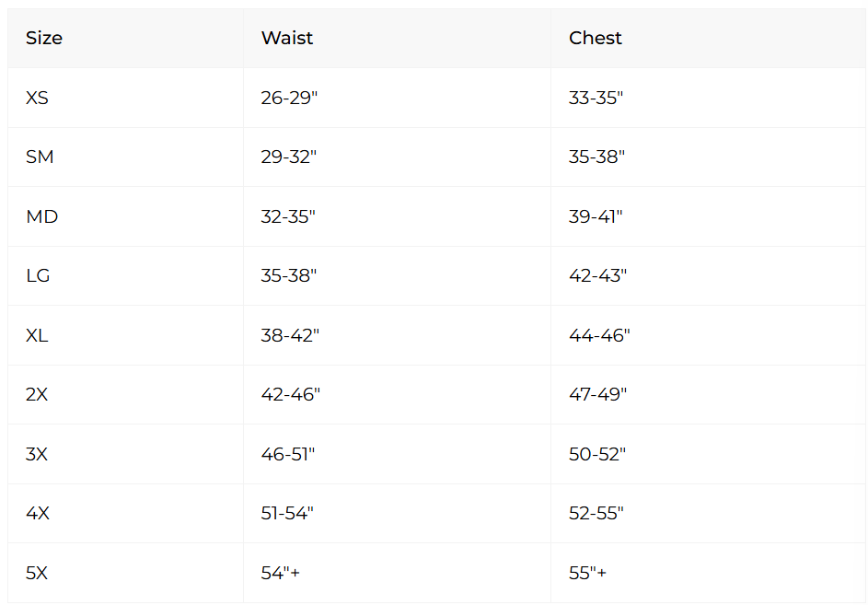Click waist value 32-35"
Viewport: 868px width, 605px height.
tap(289, 216)
